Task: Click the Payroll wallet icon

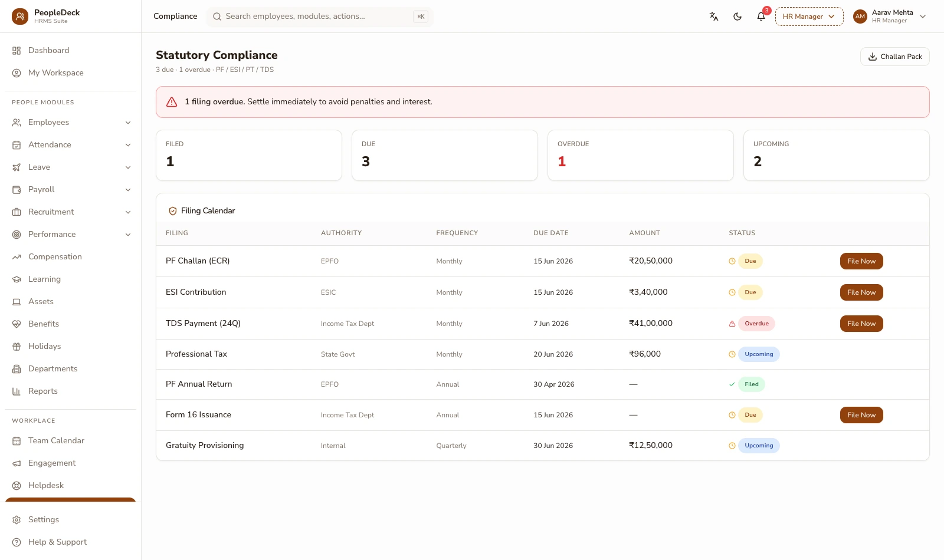Action: click(17, 190)
